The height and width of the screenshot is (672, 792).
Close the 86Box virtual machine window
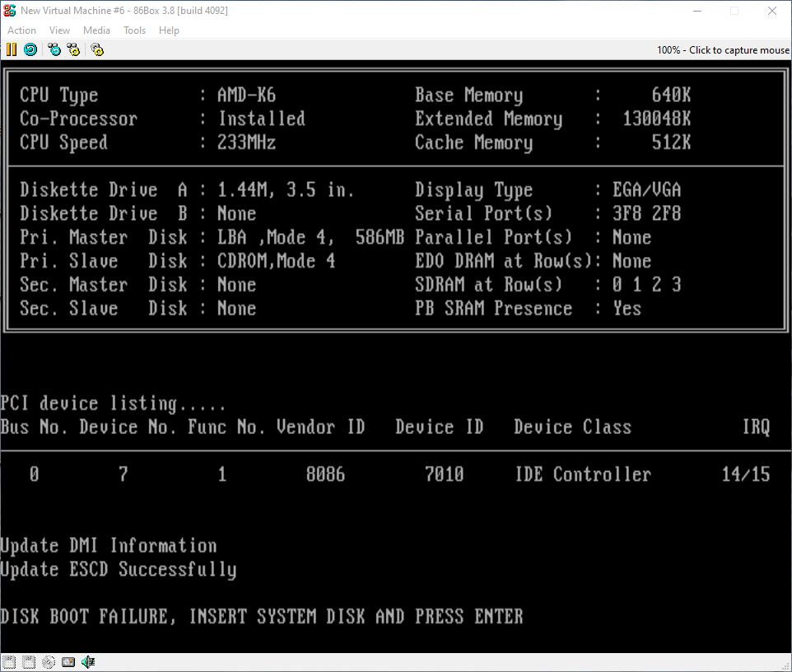pos(771,11)
